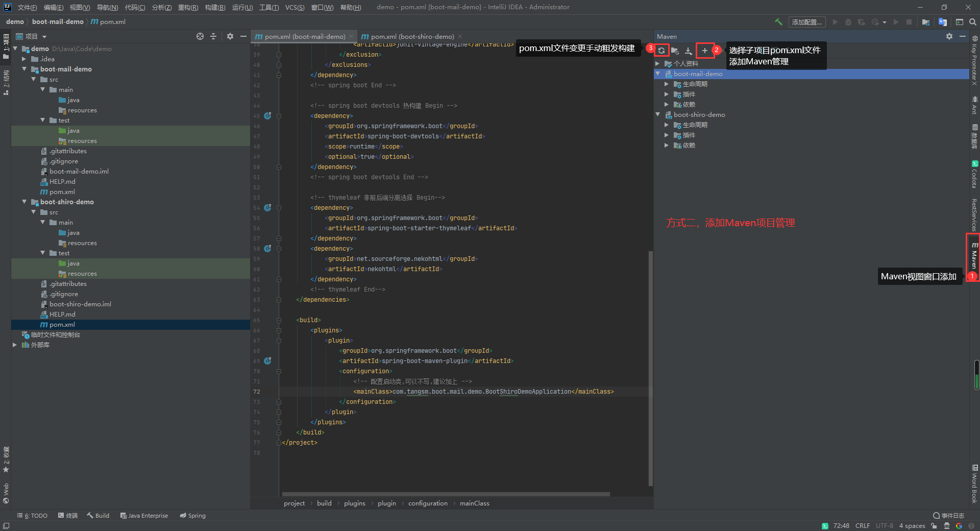Click gutter bean icon on line 58
980x531 pixels.
[267, 249]
